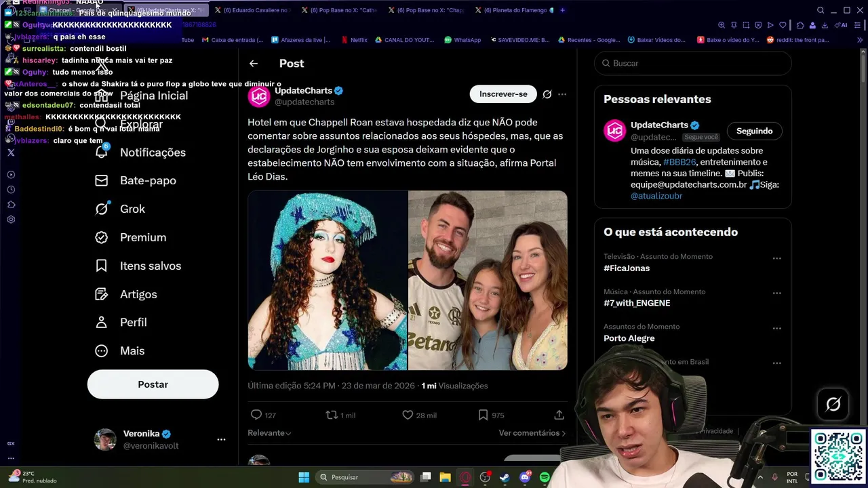Open Bate-papo messages
The image size is (868, 488).
click(x=148, y=180)
